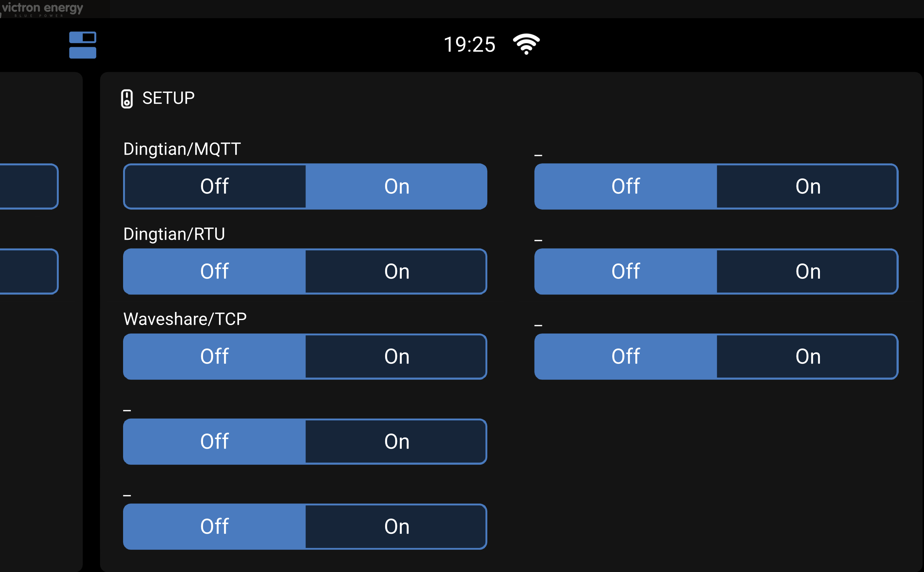
Task: Click the Victron Energy logo
Action: pos(42,9)
